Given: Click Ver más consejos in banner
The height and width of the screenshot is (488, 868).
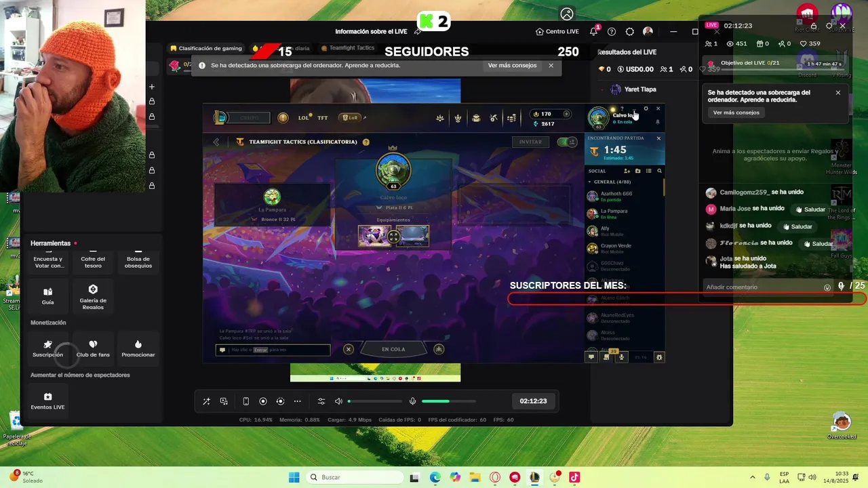Looking at the screenshot, I should pyautogui.click(x=512, y=66).
